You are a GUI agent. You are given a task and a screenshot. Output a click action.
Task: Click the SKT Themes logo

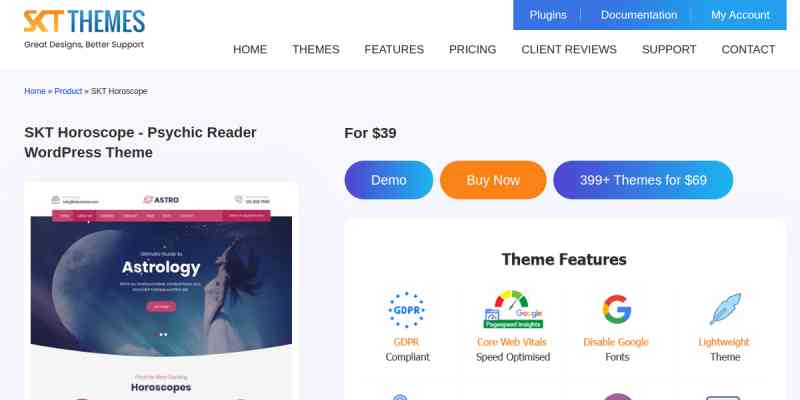click(x=84, y=29)
